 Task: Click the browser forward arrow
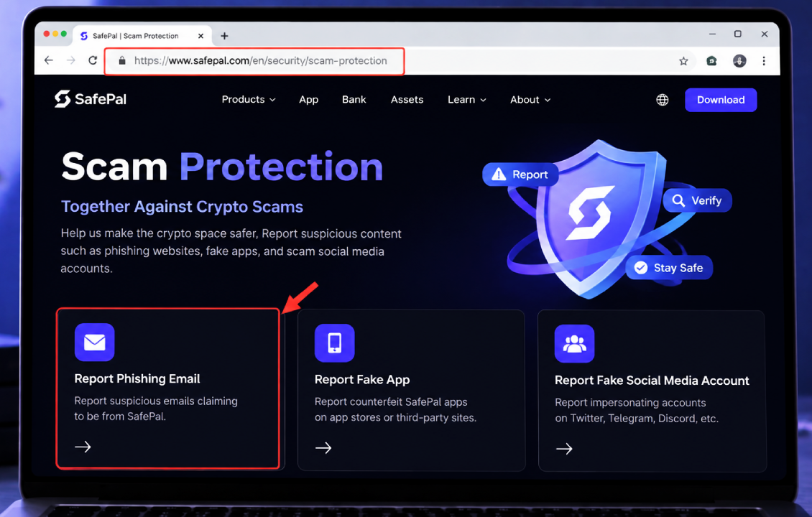click(71, 60)
